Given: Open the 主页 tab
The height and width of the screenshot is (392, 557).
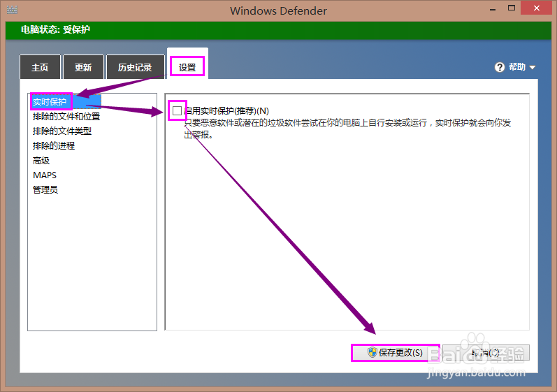Looking at the screenshot, I should 40,67.
